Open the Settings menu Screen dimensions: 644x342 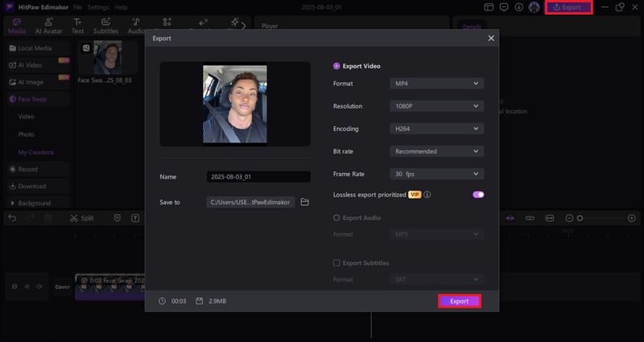pyautogui.click(x=98, y=7)
